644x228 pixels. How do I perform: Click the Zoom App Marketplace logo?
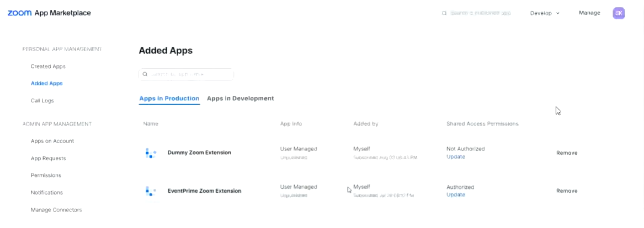click(49, 13)
